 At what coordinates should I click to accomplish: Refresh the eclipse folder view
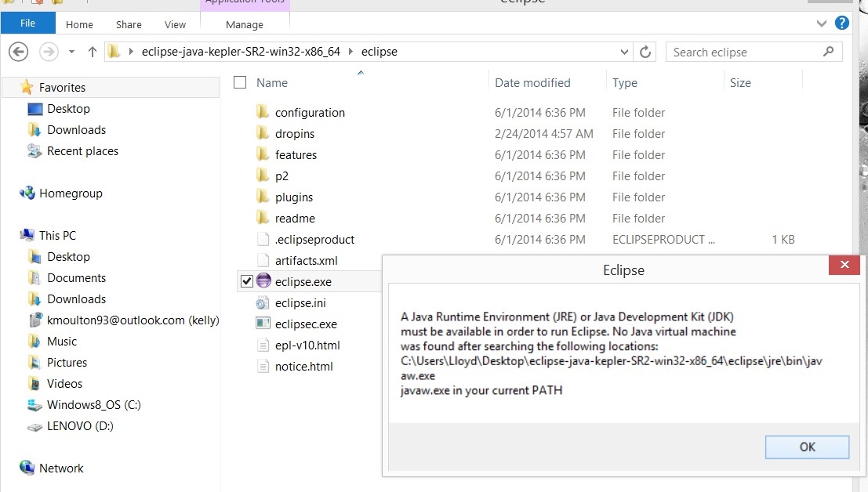645,52
